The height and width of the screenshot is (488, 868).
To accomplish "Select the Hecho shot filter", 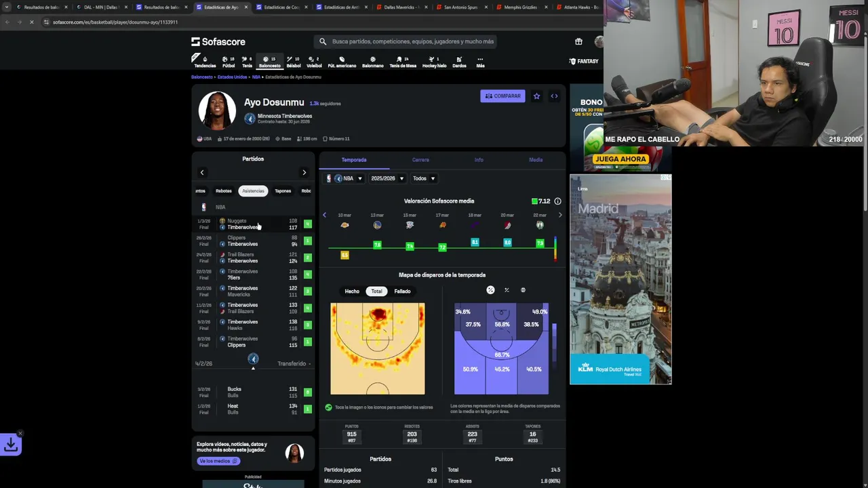I will [352, 291].
